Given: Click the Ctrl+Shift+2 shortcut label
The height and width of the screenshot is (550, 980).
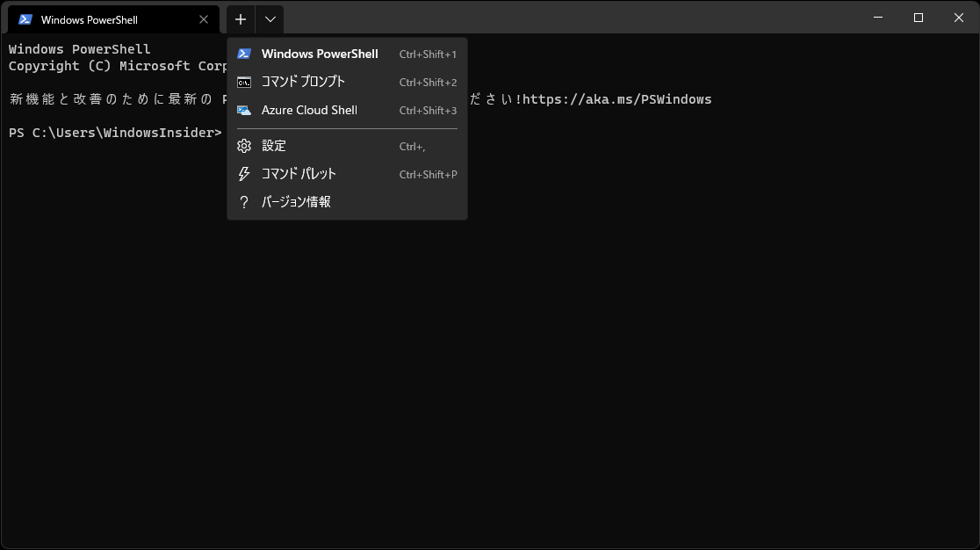Looking at the screenshot, I should [429, 83].
